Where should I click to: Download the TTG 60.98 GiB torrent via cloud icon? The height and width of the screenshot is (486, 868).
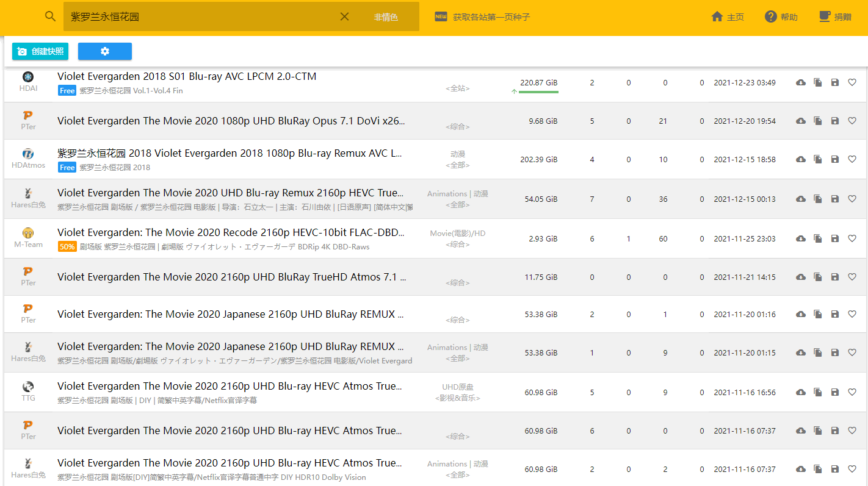[x=801, y=392]
